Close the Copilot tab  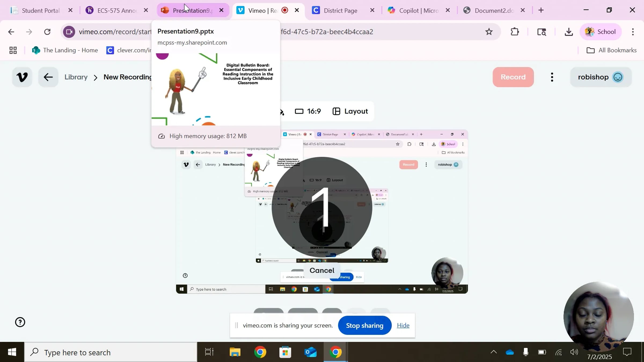pos(448,10)
